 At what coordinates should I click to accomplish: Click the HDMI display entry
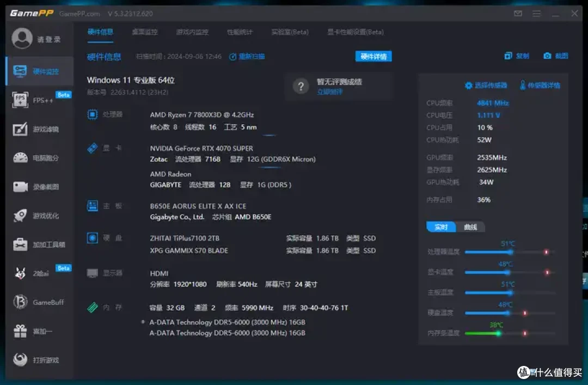pos(159,273)
